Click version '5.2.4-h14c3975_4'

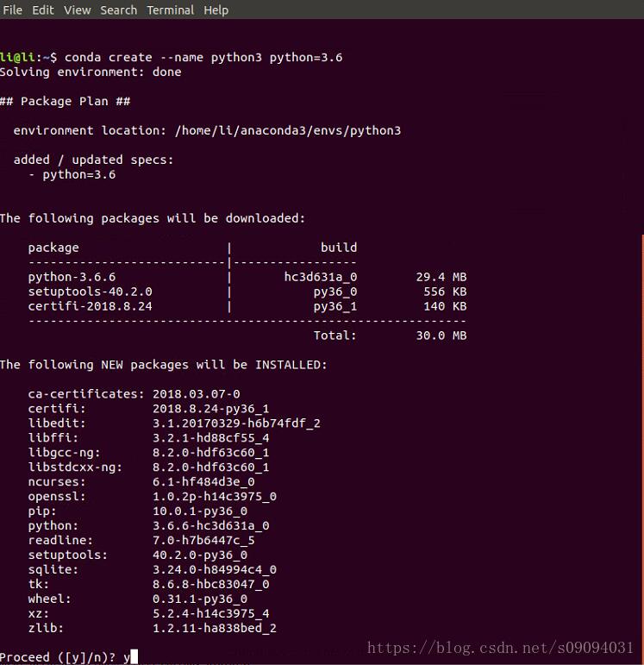(x=210, y=614)
